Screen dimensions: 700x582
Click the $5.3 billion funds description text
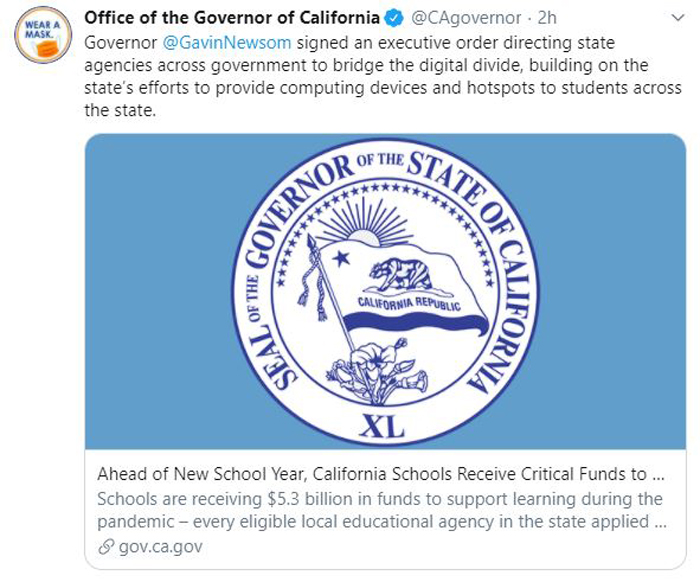(382, 510)
